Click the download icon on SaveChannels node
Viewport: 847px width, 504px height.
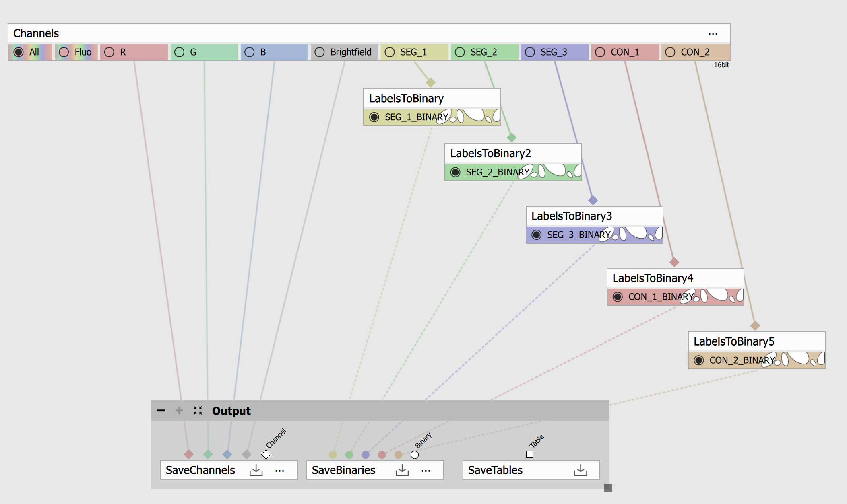pos(256,470)
